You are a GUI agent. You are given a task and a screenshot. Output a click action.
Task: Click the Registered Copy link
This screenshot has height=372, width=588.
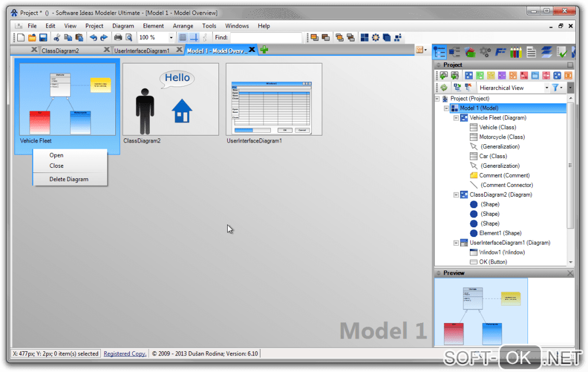(x=125, y=354)
